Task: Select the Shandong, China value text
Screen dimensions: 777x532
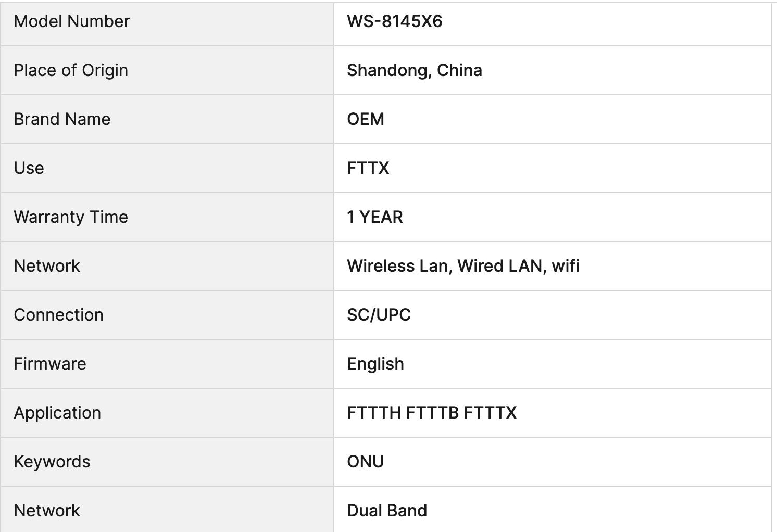Action: tap(414, 70)
